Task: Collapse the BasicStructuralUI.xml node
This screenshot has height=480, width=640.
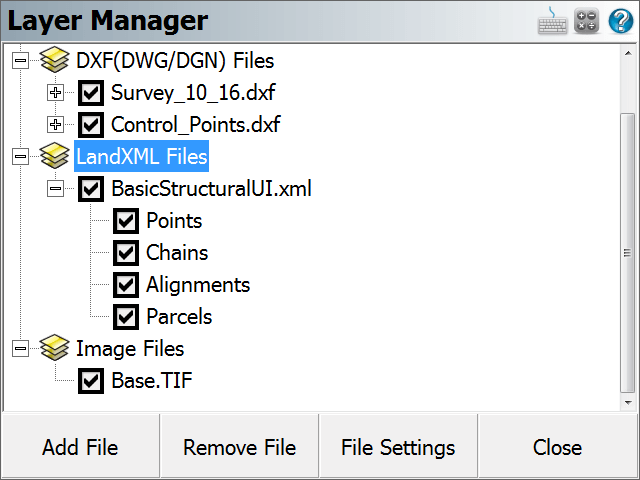Action: click(x=56, y=189)
